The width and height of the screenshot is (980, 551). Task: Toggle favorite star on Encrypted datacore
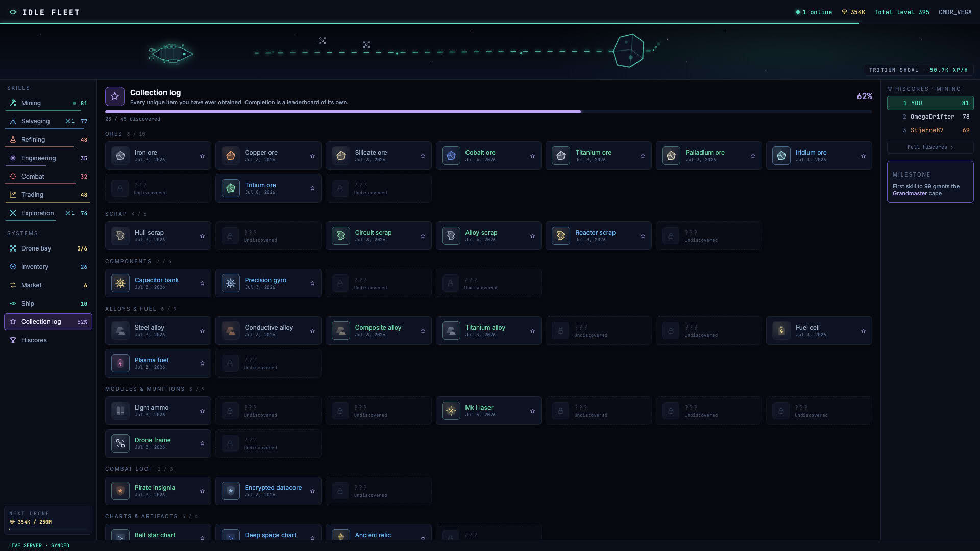tap(312, 491)
